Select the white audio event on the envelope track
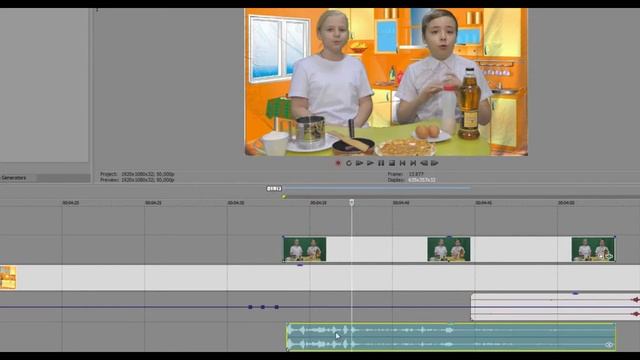The image size is (640, 360). click(555, 307)
